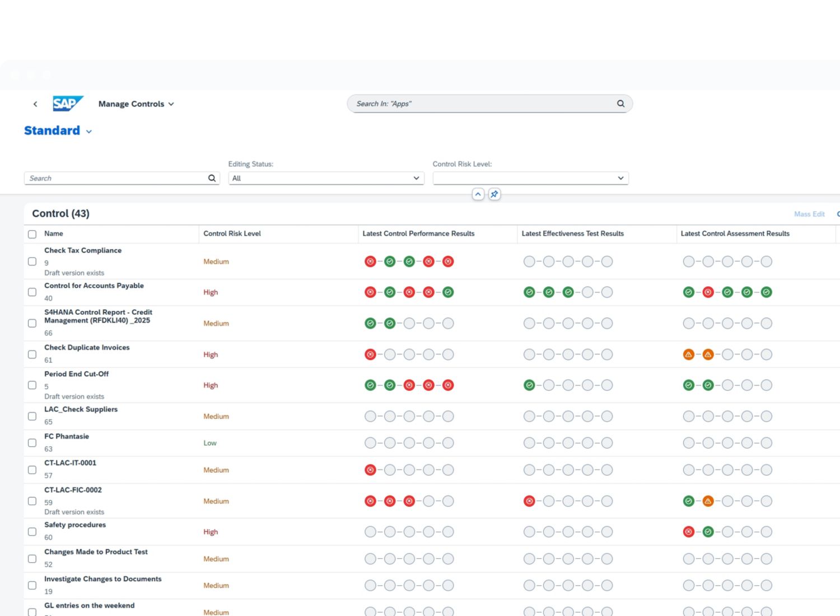Click the filter Search field magnifier icon
This screenshot has height=616, width=840.
212,178
